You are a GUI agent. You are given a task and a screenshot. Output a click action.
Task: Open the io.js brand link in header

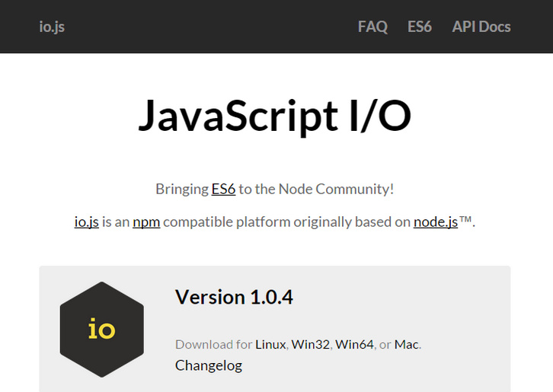pos(52,27)
